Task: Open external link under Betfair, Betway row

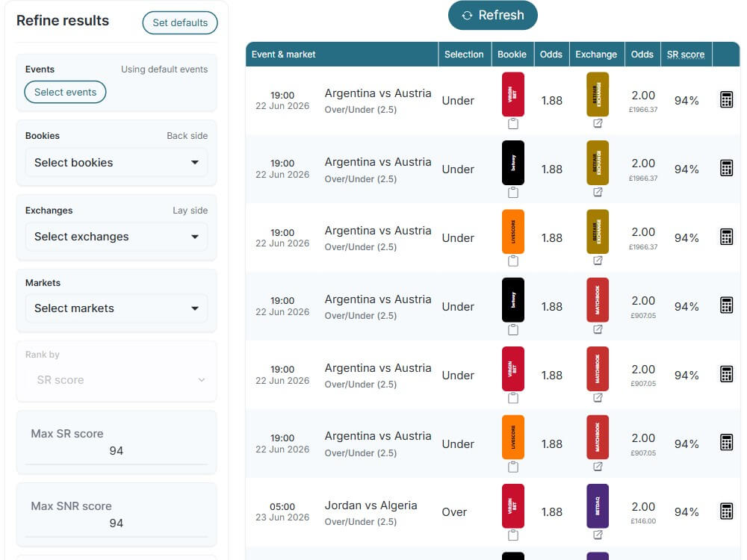Action: click(598, 192)
